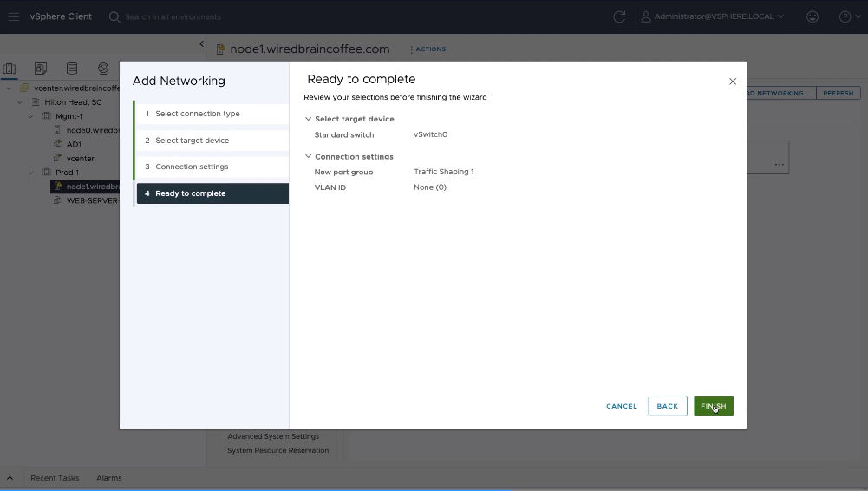The height and width of the screenshot is (491, 868).
Task: Switch to the Networking inventory view
Action: pos(103,69)
